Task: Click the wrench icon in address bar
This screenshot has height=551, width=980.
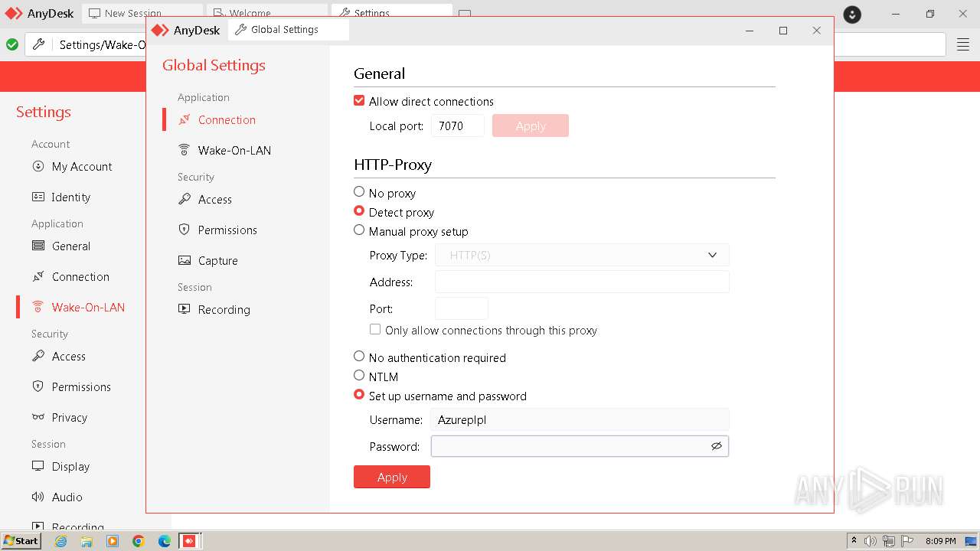Action: coord(39,44)
